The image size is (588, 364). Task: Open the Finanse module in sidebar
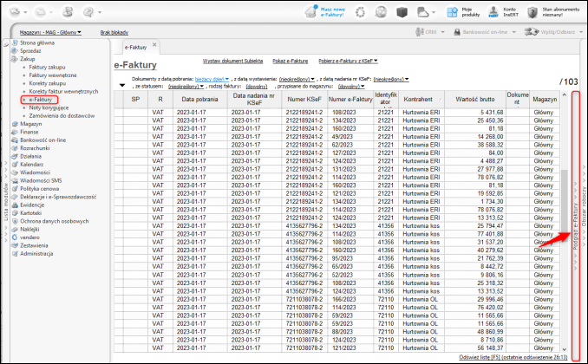pyautogui.click(x=30, y=131)
